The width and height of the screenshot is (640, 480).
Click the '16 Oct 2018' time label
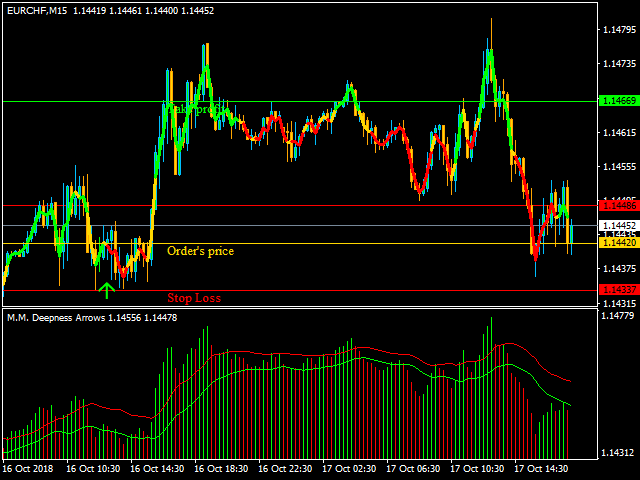(x=28, y=469)
